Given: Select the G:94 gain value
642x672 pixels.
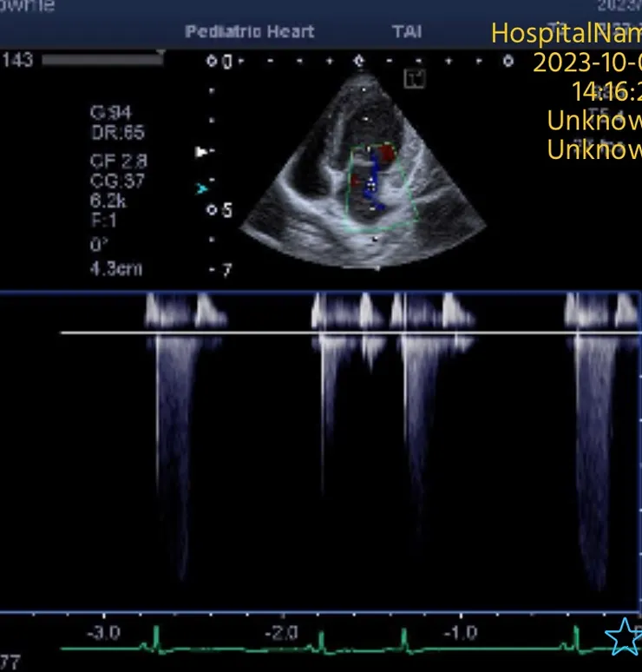Looking at the screenshot, I should click(110, 113).
